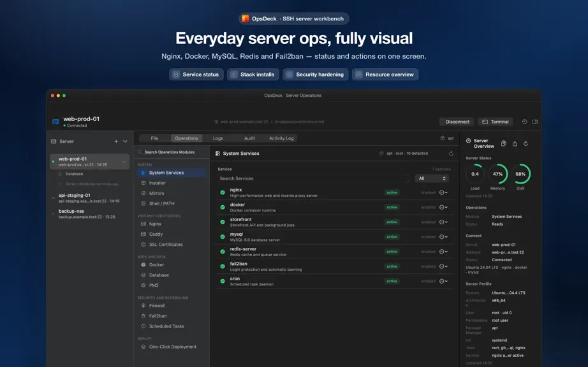Open the Terminal button
Image resolution: width=588 pixels, height=367 pixels.
click(496, 122)
